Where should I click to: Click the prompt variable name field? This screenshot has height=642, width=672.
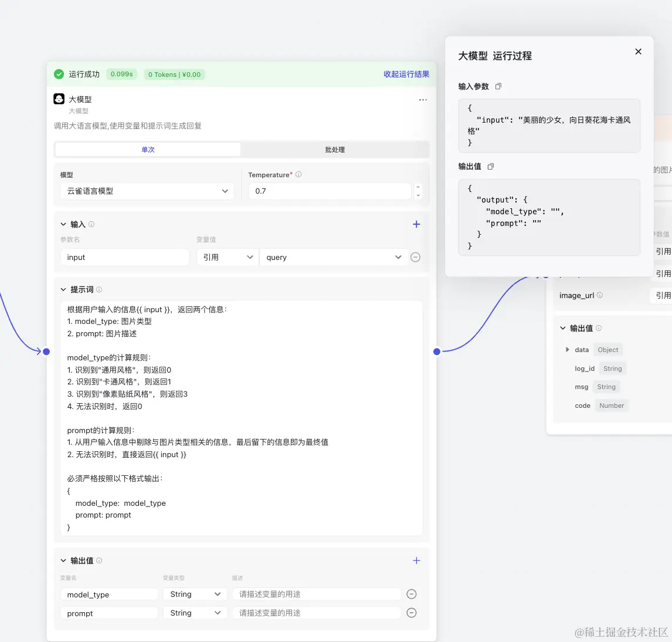coord(109,613)
